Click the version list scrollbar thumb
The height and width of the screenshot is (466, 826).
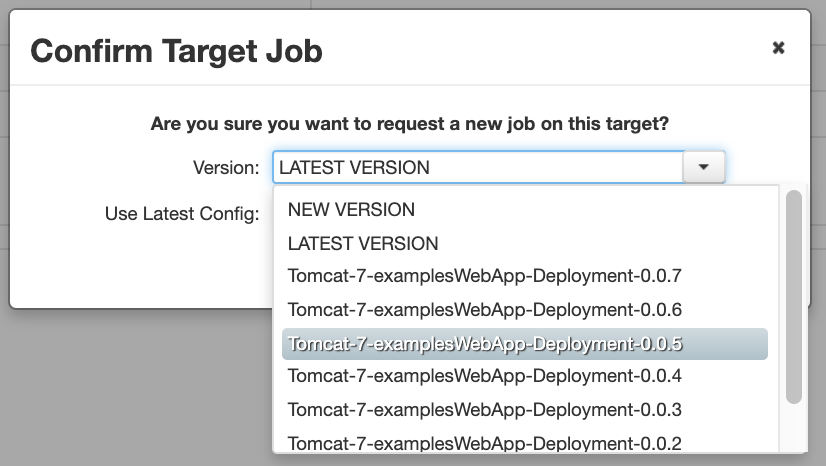(793, 297)
